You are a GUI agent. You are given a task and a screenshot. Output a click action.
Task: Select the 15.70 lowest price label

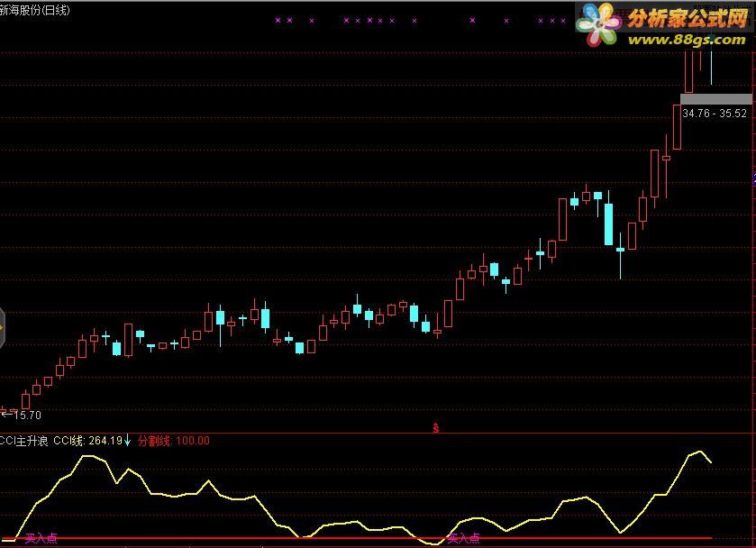point(27,415)
